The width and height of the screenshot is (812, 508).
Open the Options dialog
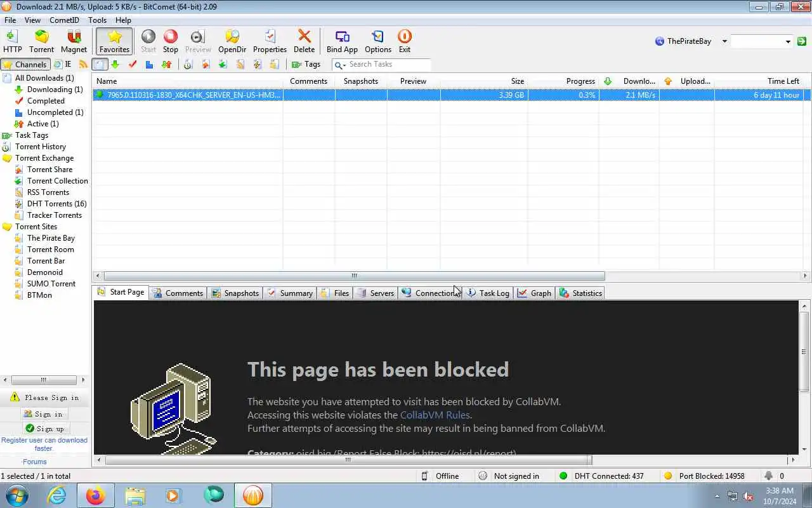tap(378, 42)
